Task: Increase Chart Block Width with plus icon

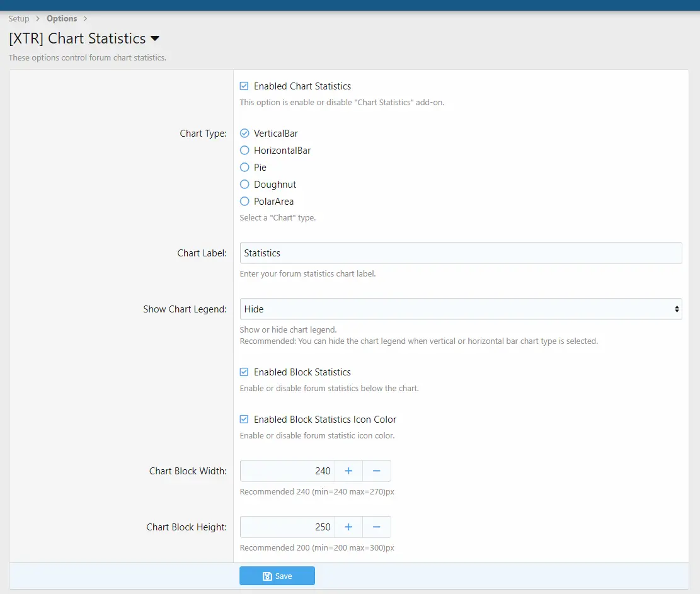Action: point(348,471)
